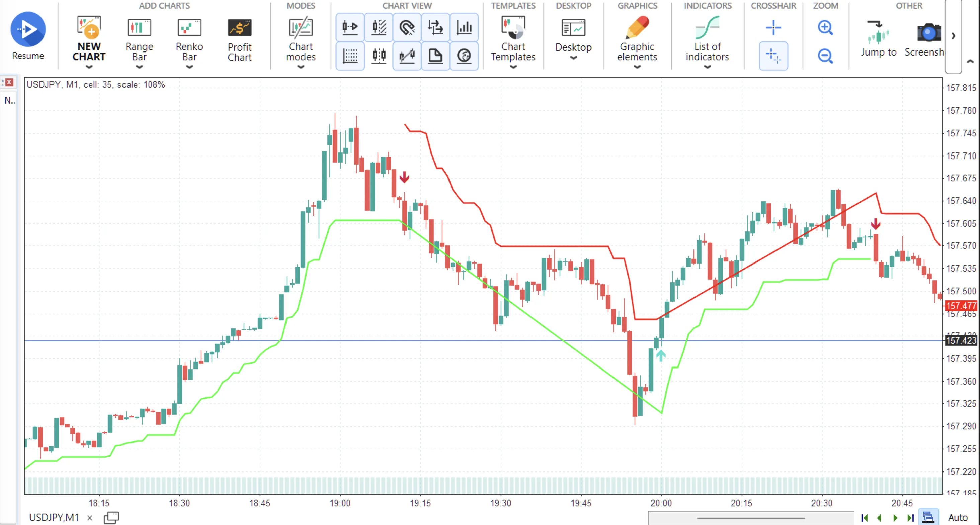
Task: Click the Auto scale button
Action: pos(958,518)
